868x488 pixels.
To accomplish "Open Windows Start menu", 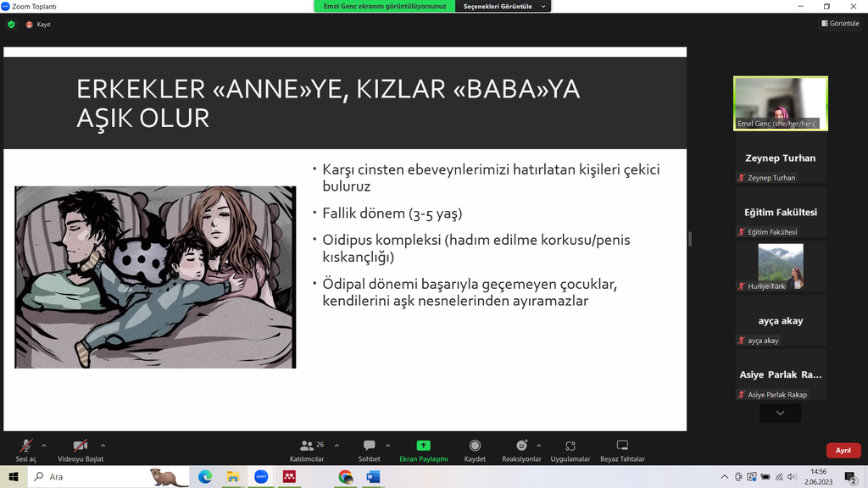I will point(14,476).
